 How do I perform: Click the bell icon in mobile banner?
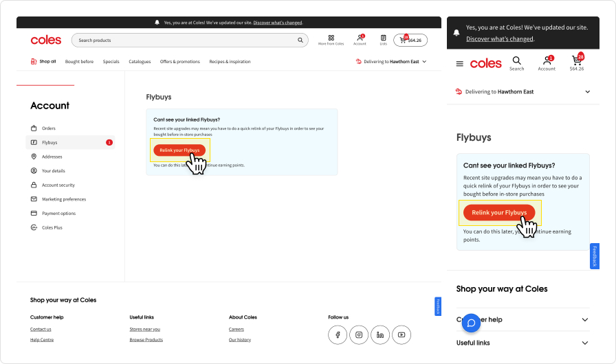click(x=456, y=33)
